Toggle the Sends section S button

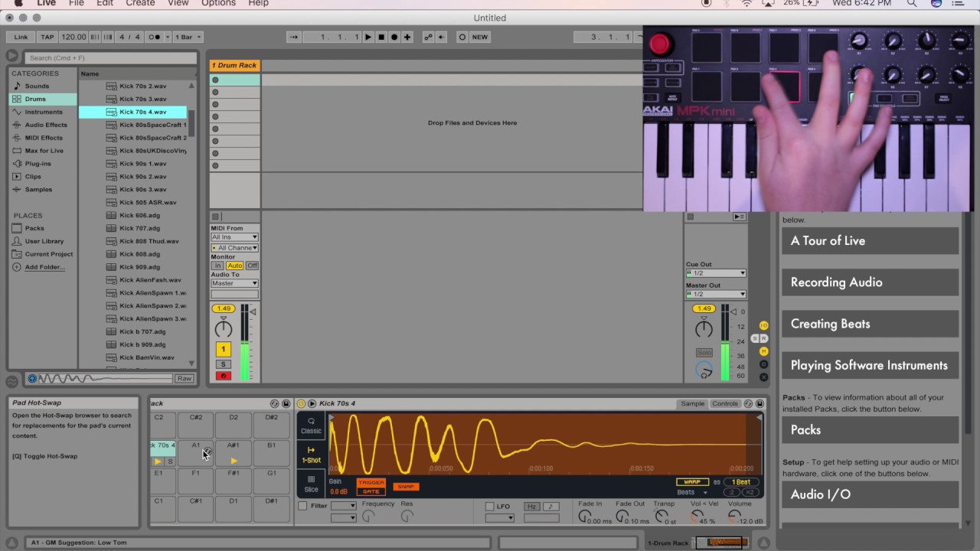tap(755, 338)
